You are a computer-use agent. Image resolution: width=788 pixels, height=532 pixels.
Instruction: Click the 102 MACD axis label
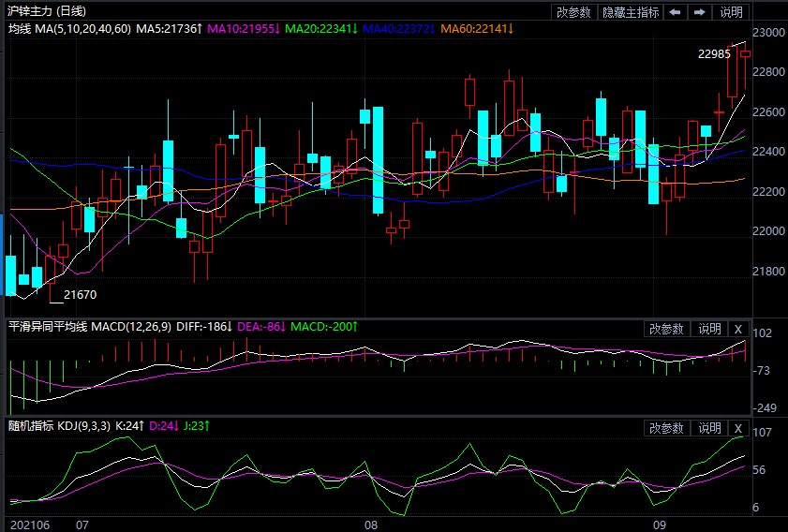pos(763,333)
